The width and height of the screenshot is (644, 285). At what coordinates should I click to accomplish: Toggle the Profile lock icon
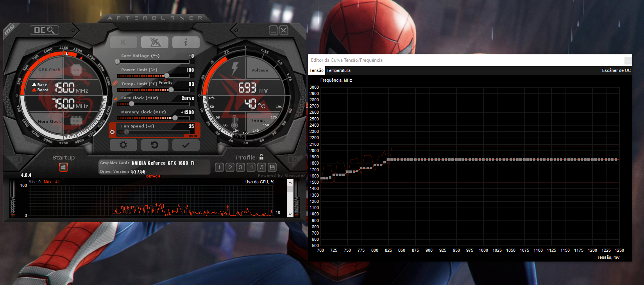tap(261, 157)
